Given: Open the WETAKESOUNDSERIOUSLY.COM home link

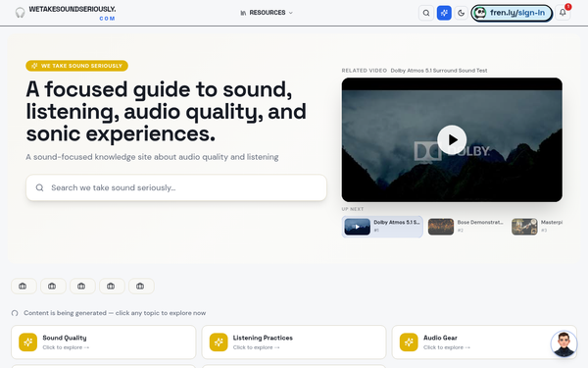Looking at the screenshot, I should click(72, 13).
